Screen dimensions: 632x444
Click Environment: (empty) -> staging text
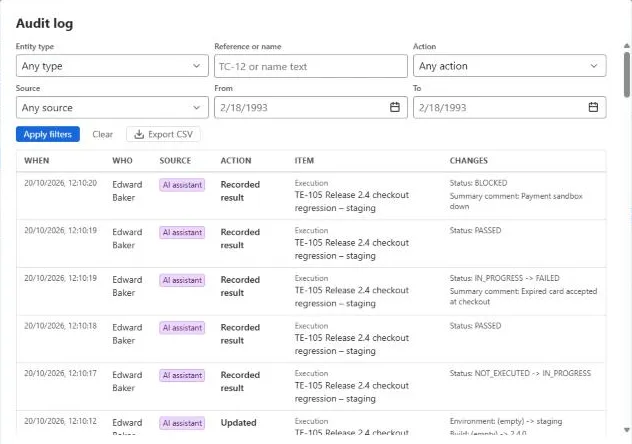tap(506, 421)
